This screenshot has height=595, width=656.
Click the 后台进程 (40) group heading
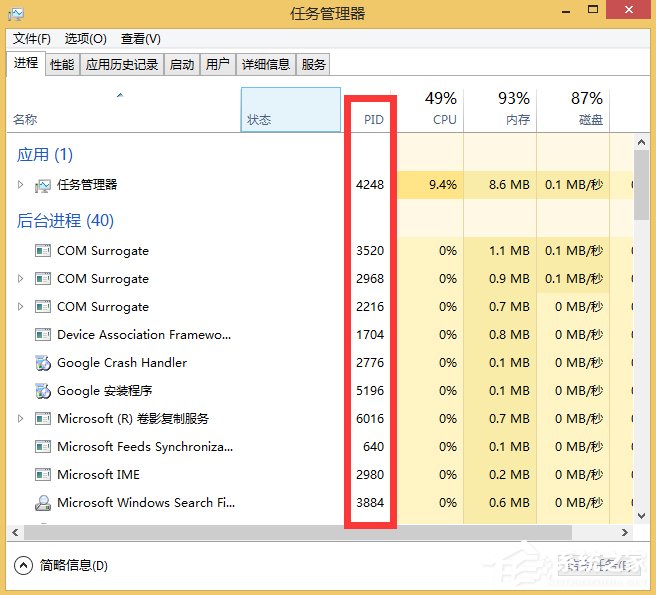pos(65,221)
